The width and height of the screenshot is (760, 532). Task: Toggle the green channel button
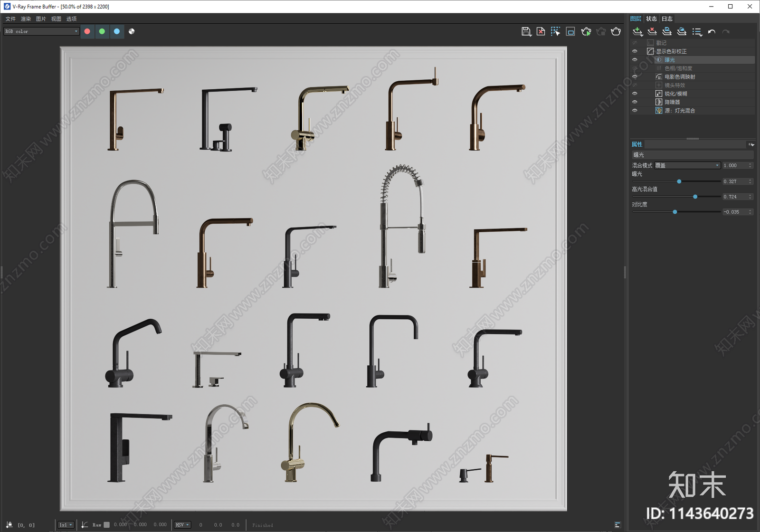(x=102, y=31)
